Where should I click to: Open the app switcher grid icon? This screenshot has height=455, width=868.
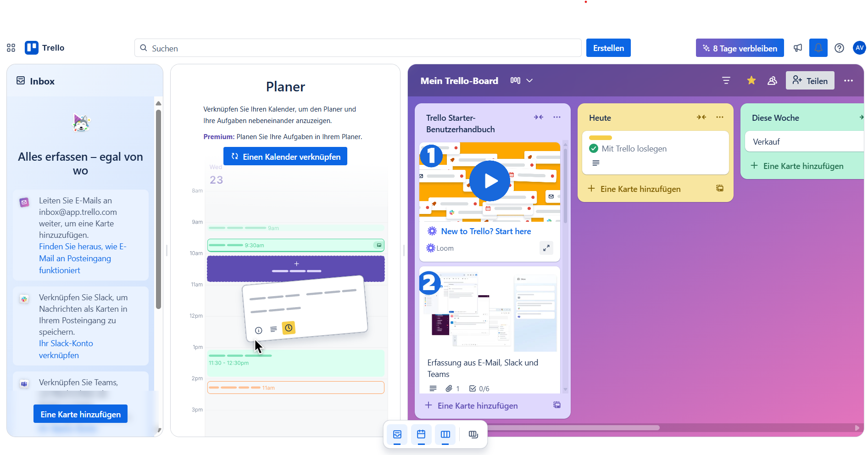11,48
